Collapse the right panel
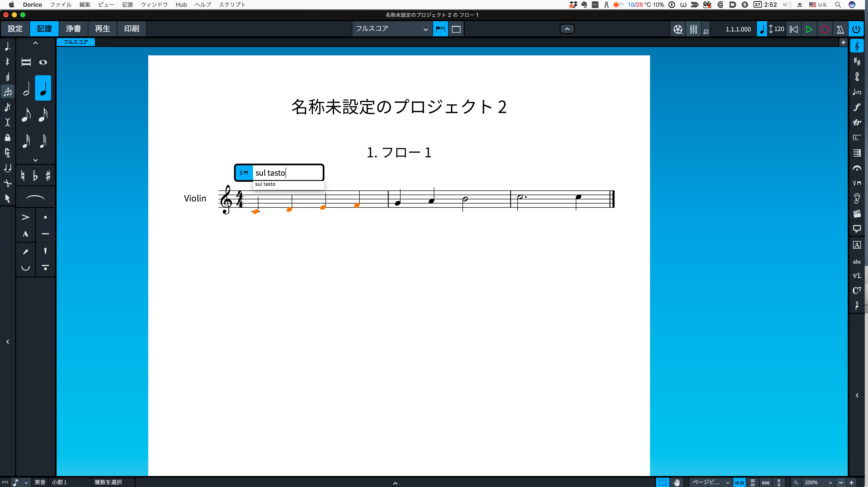This screenshot has height=487, width=868. pos(857,395)
